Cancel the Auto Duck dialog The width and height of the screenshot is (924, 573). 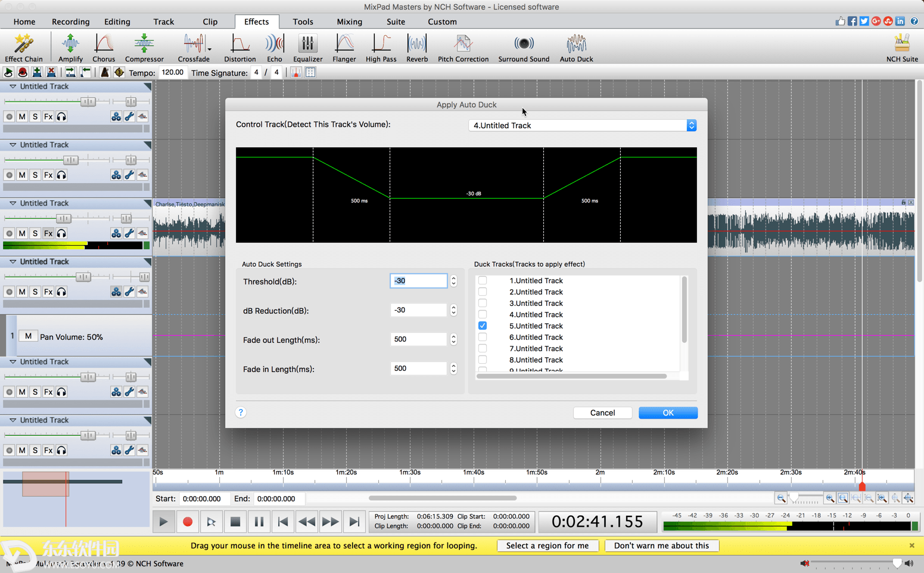point(602,413)
